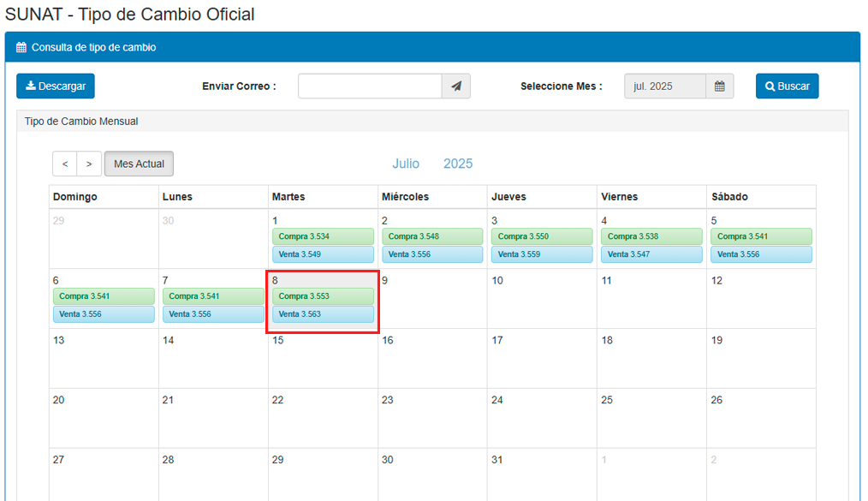Click the jul. 2025 month field
The width and height of the screenshot is (868, 501).
665,86
